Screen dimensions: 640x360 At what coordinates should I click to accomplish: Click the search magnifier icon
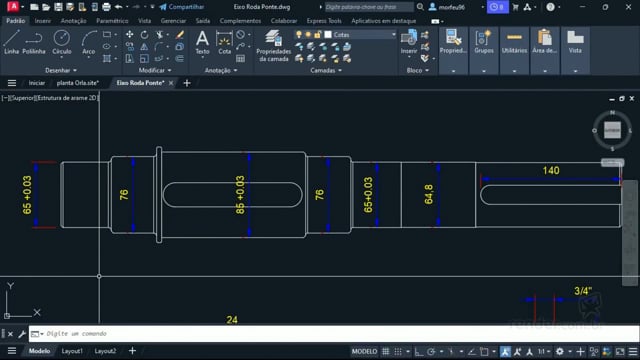pyautogui.click(x=420, y=7)
